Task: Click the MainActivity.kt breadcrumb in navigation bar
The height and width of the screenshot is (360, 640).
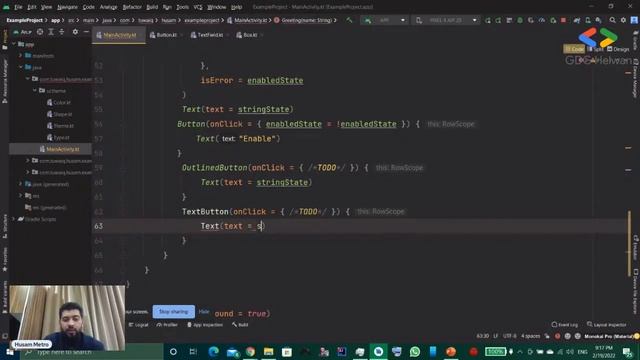Action: pos(247,20)
